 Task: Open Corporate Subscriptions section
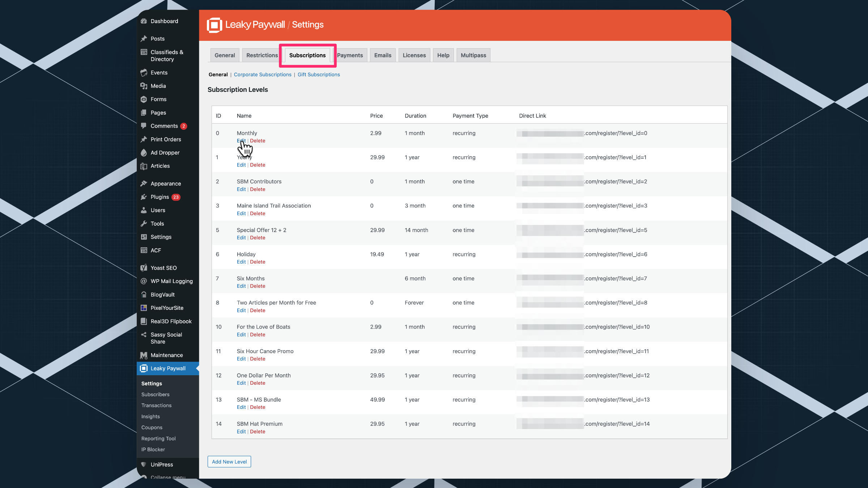[x=263, y=74]
